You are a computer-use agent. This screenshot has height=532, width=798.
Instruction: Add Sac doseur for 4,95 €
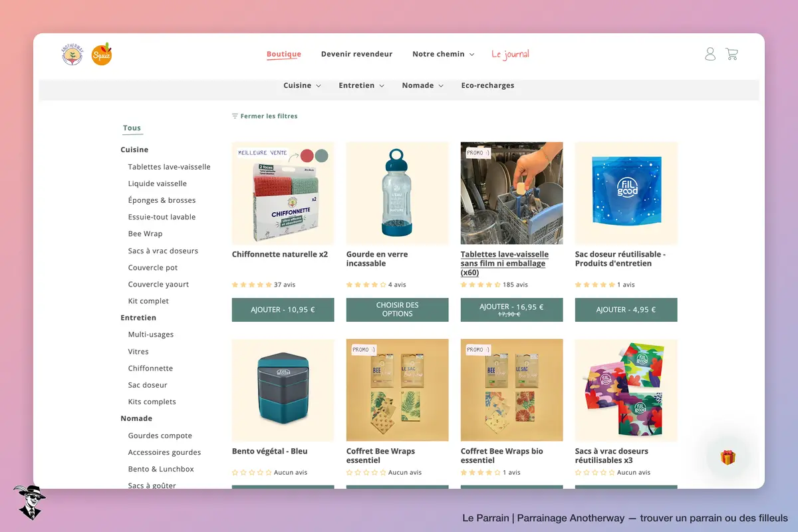tap(626, 309)
